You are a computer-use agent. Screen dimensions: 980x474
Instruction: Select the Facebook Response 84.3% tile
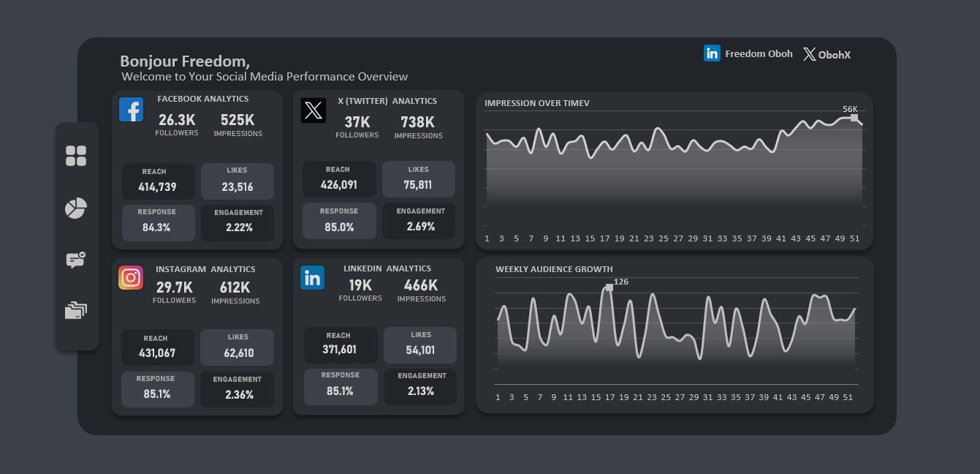coord(159,222)
